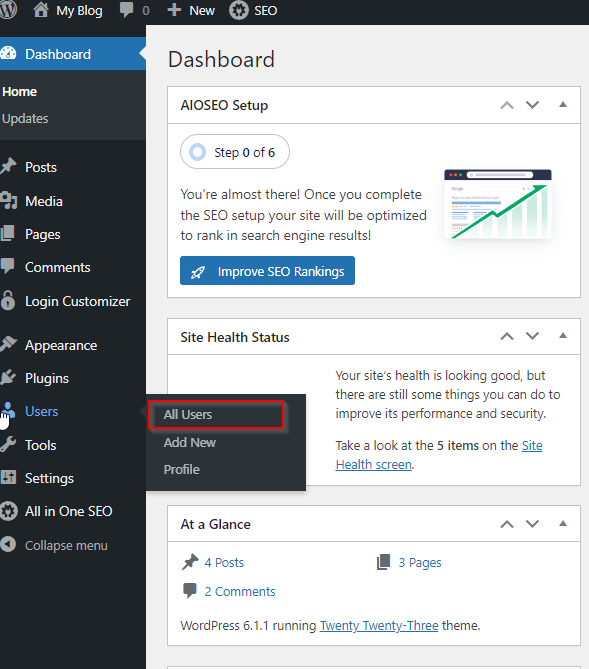589x669 pixels.
Task: Click My Blog site name in admin bar
Action: [79, 11]
